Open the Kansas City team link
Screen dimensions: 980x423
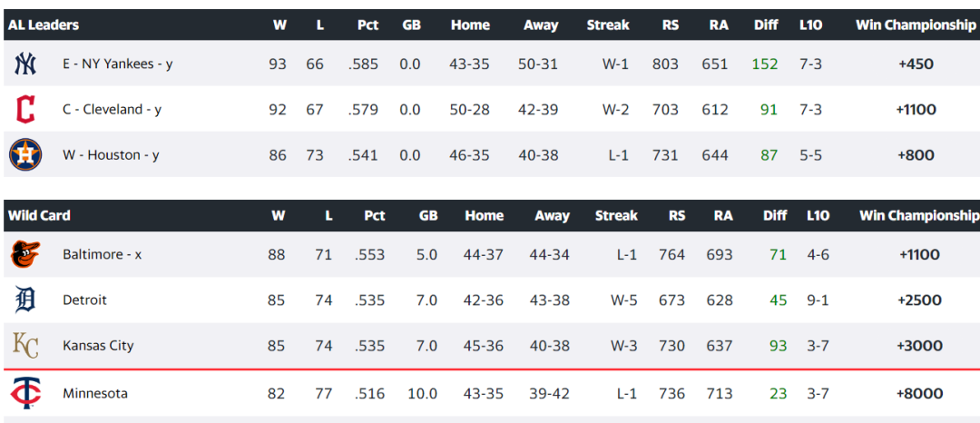[x=98, y=346]
